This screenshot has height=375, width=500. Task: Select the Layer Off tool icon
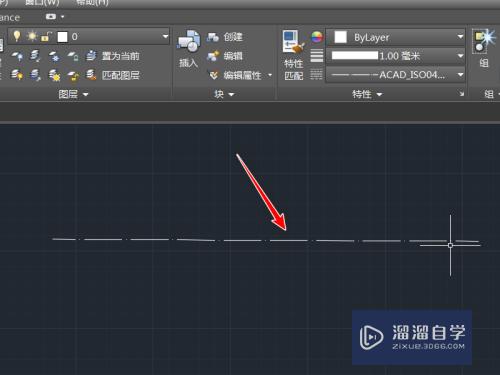17,56
